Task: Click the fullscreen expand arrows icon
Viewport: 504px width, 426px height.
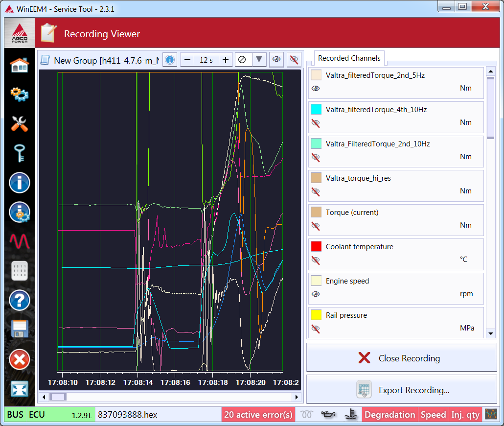Action: coord(20,389)
